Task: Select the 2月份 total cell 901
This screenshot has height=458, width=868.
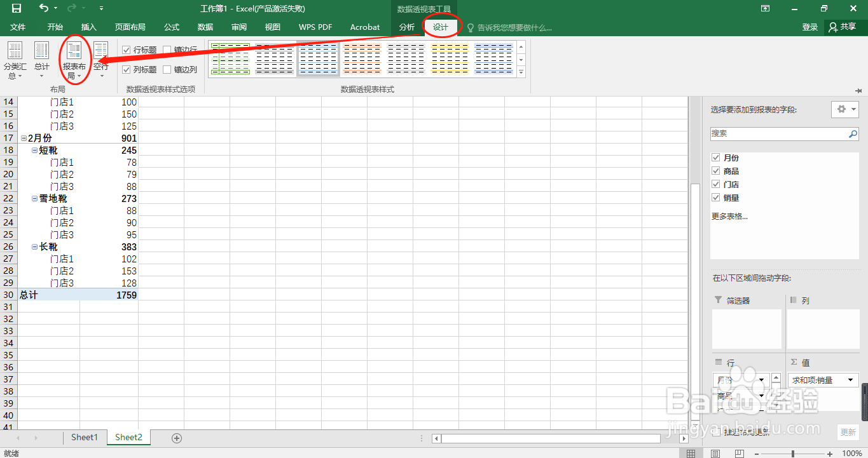Action: [109, 138]
